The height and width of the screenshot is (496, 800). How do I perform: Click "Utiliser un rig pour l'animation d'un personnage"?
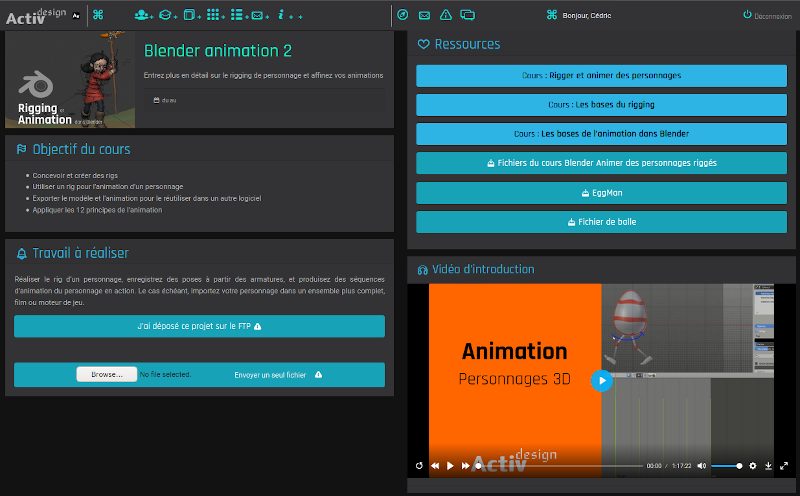[108, 187]
